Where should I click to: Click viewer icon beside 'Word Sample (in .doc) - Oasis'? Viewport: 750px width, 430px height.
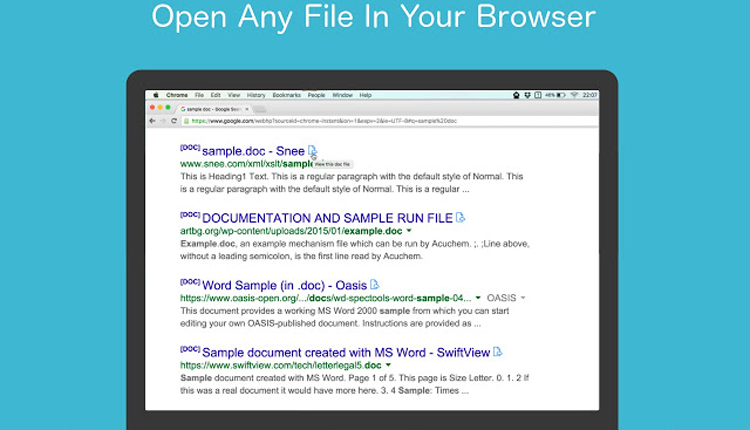(x=375, y=285)
